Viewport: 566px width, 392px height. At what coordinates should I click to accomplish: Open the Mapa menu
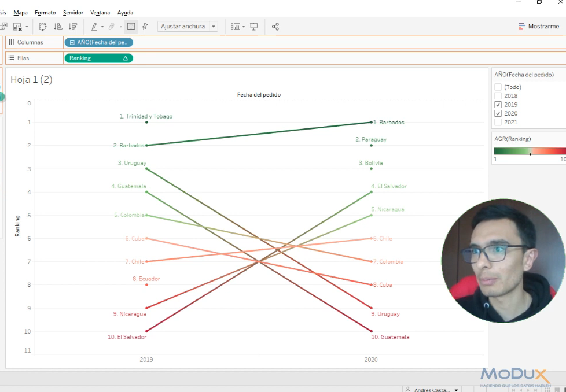[x=20, y=12]
